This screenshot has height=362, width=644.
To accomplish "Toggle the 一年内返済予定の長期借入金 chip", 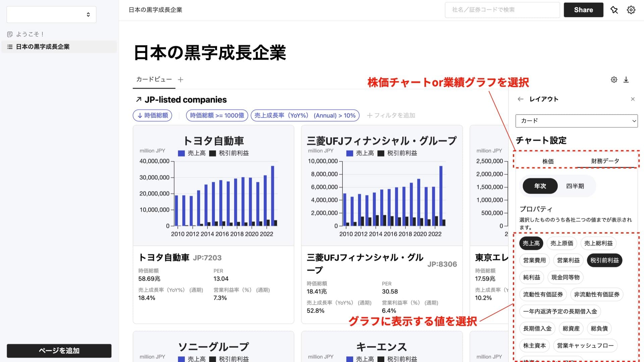I will (x=560, y=312).
